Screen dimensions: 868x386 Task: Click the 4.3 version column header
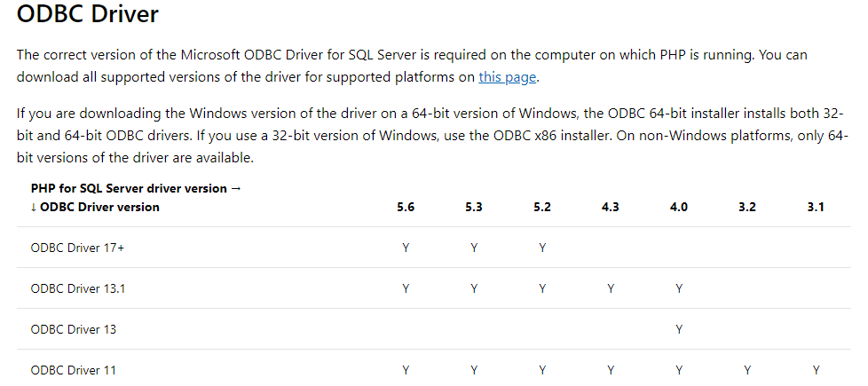610,208
